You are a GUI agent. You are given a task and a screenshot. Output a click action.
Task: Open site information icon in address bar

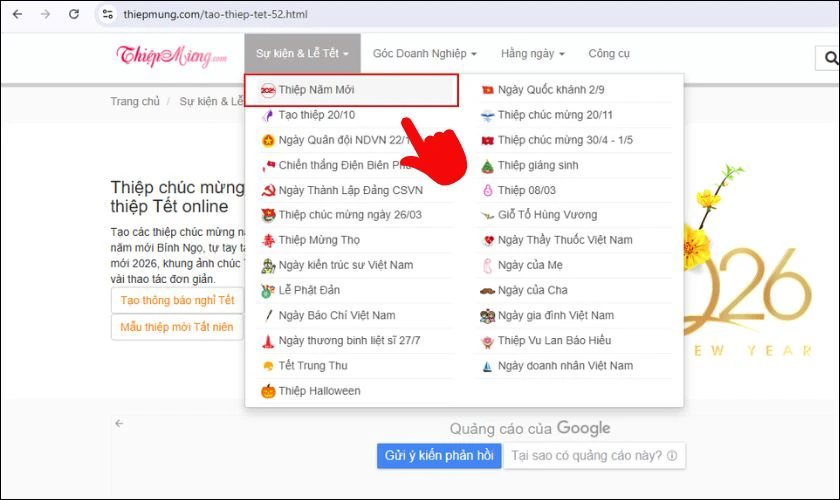pyautogui.click(x=108, y=14)
